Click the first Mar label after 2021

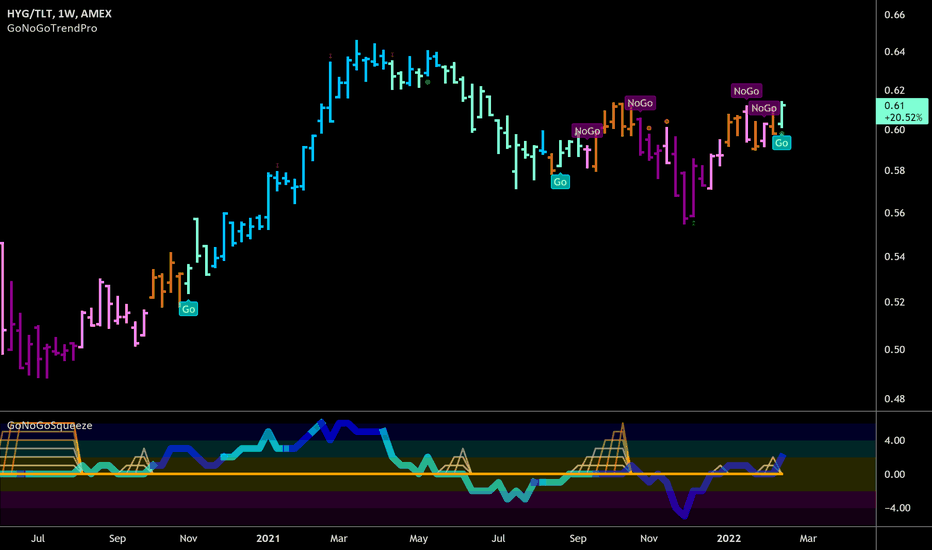(x=339, y=538)
